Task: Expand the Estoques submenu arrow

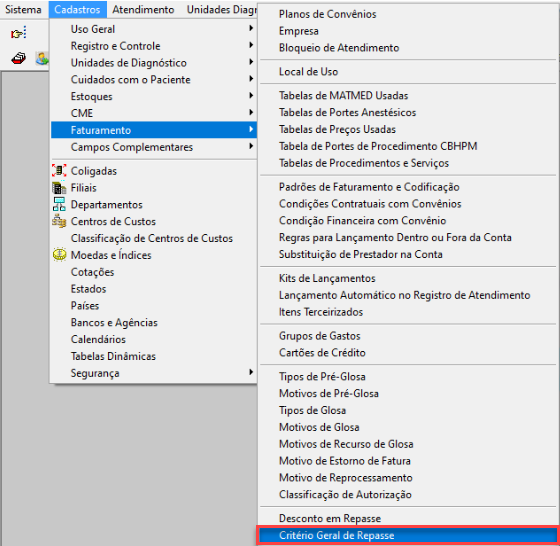Action: (251, 95)
